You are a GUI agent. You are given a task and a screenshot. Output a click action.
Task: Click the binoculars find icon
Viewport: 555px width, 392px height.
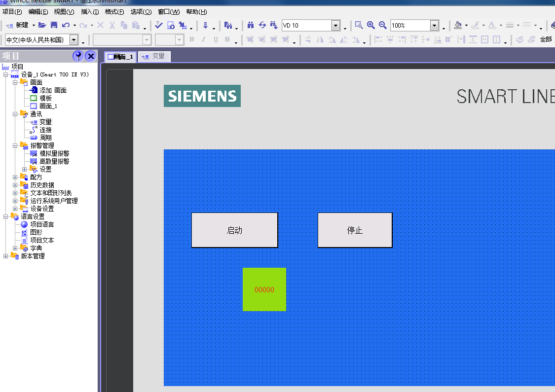click(x=251, y=25)
